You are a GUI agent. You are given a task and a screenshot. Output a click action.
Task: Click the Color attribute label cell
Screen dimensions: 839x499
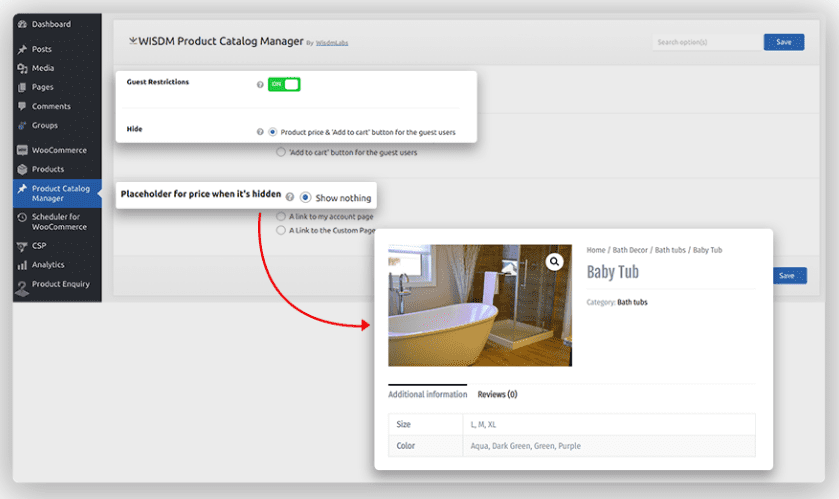[x=426, y=446]
